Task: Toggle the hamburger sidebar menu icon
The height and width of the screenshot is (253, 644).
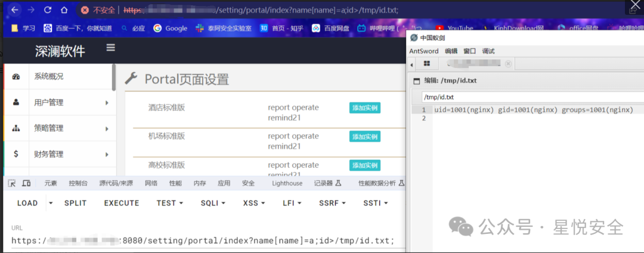Action: [x=110, y=48]
